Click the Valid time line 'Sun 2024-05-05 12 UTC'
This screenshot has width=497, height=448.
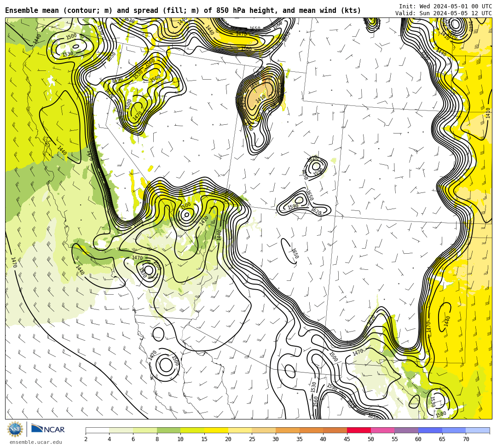(x=444, y=13)
